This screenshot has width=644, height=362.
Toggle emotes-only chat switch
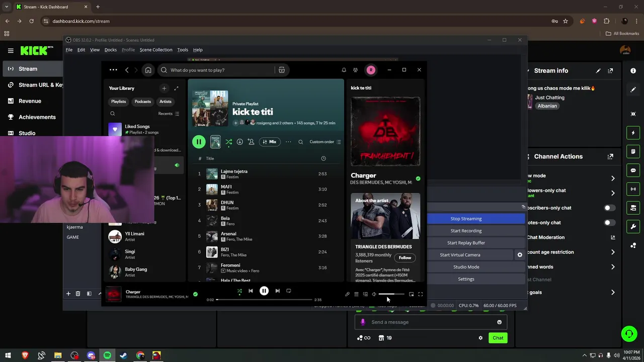(609, 223)
